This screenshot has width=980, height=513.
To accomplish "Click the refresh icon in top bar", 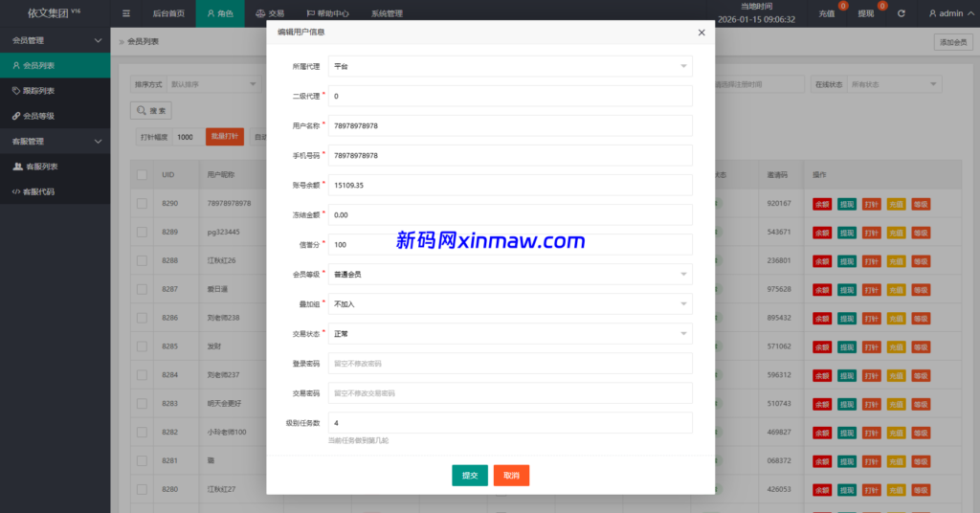I will 902,13.
